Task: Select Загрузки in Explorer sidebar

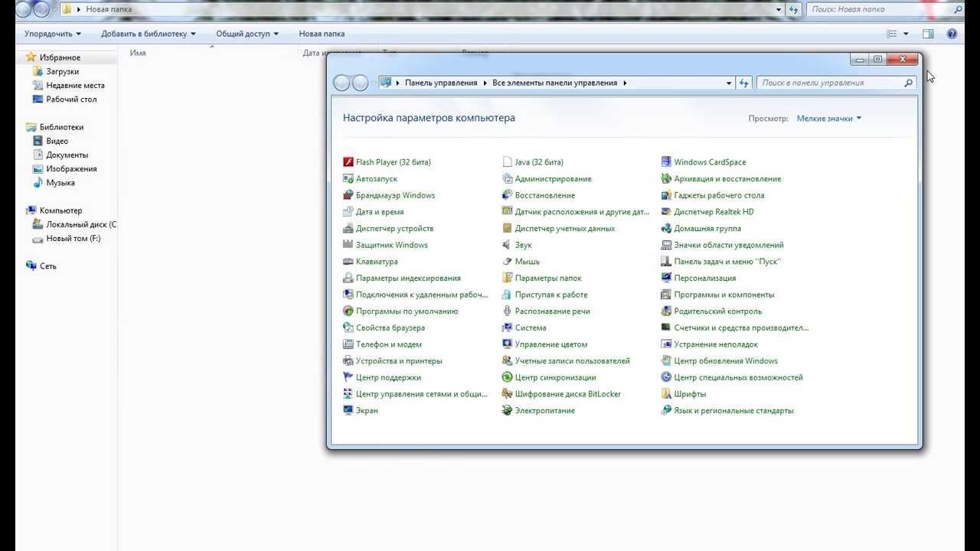Action: pos(62,72)
